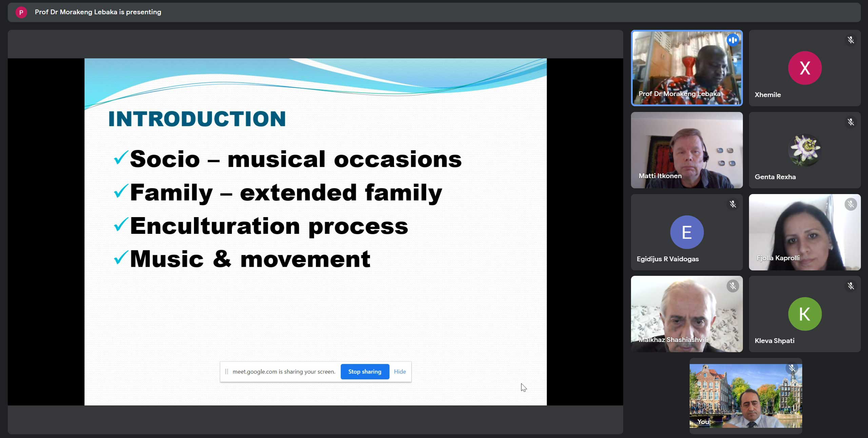Click Genta Rexha's muted microphone icon
The width and height of the screenshot is (868, 438).
pyautogui.click(x=850, y=122)
